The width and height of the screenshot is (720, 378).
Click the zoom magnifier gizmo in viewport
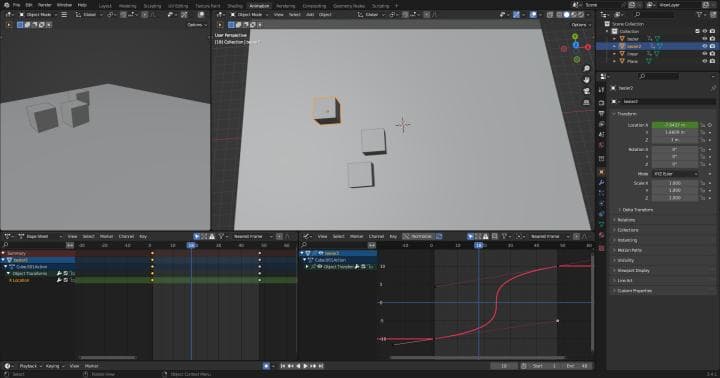point(586,68)
